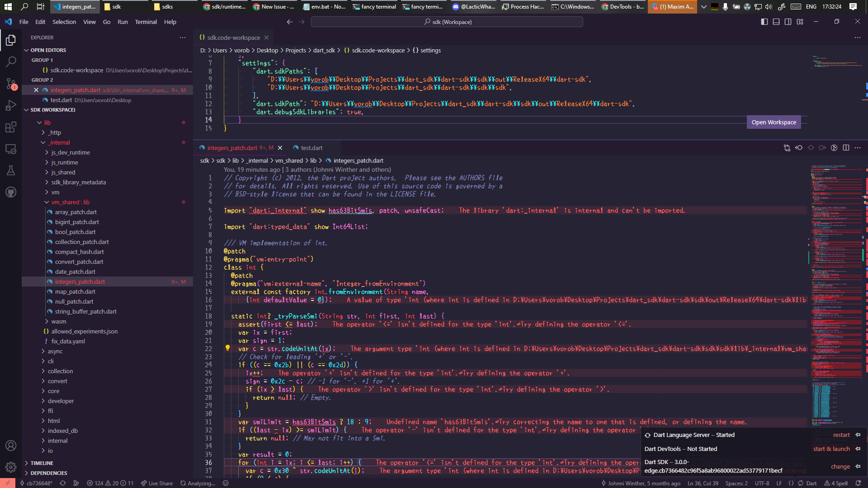Open the Testing view

tap(11, 170)
